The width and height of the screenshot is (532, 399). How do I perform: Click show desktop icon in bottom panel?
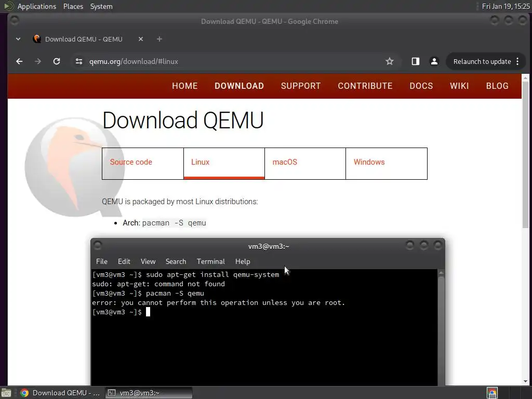[6, 393]
